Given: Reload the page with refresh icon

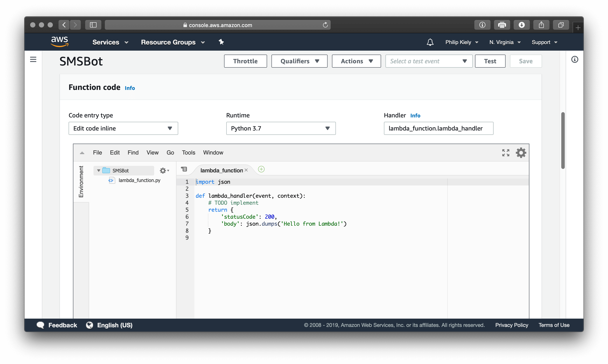Looking at the screenshot, I should [x=325, y=25].
